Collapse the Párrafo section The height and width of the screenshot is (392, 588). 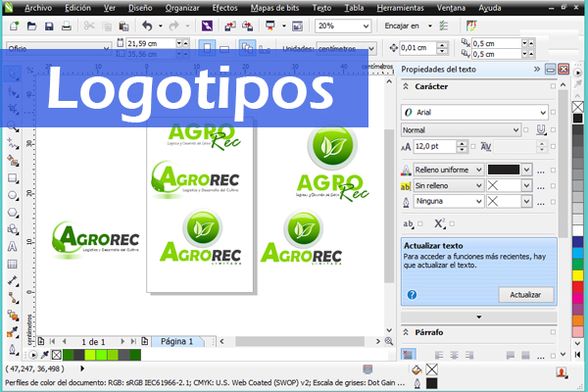click(x=406, y=332)
